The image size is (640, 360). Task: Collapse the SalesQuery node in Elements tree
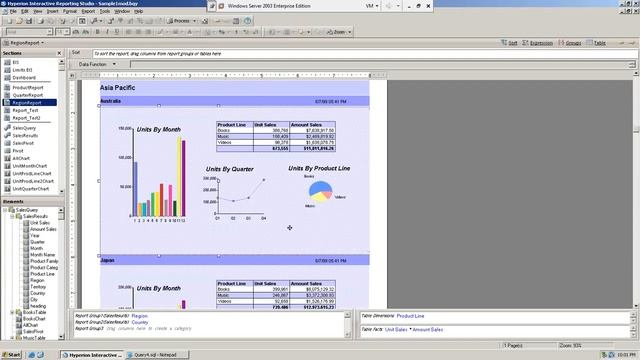point(5,210)
